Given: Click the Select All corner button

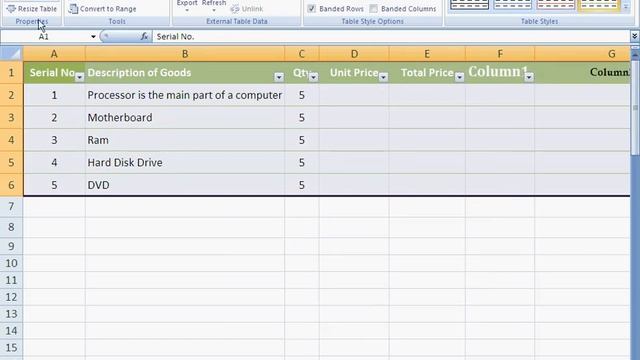Looking at the screenshot, I should click(11, 53).
